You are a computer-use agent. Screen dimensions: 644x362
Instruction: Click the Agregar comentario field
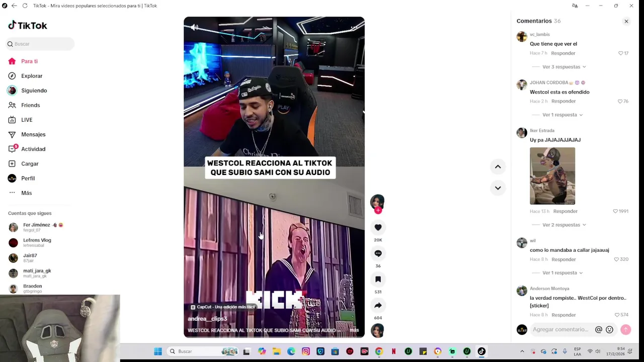point(560,329)
